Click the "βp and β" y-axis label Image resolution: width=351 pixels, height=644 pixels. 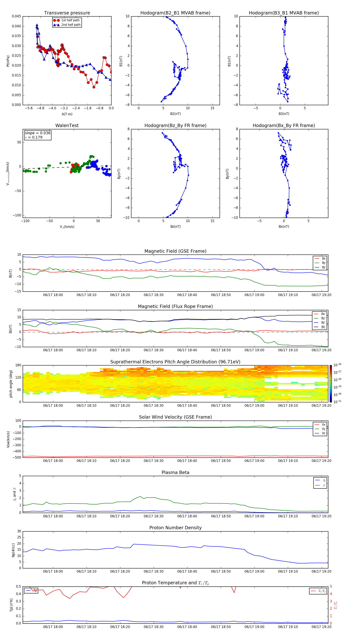(14, 494)
